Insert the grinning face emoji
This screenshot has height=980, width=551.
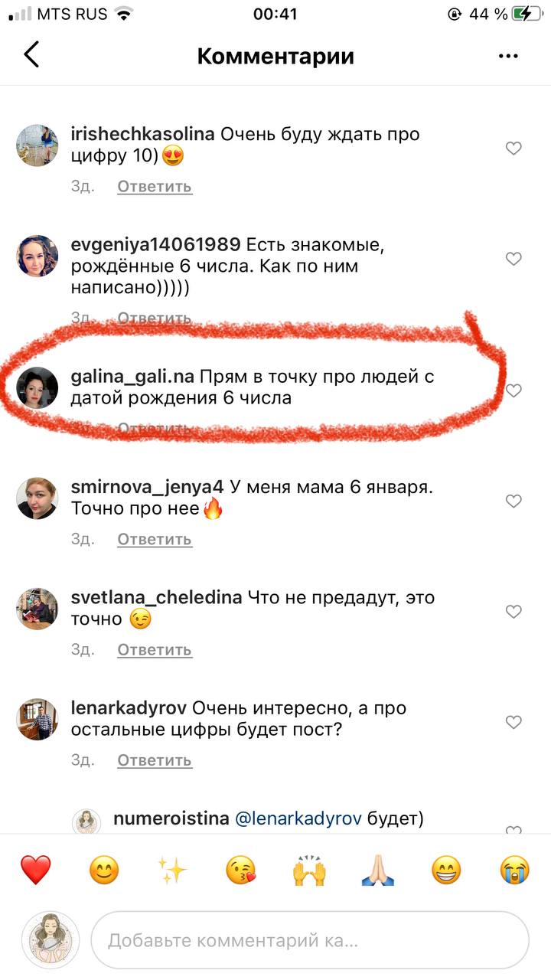(446, 870)
